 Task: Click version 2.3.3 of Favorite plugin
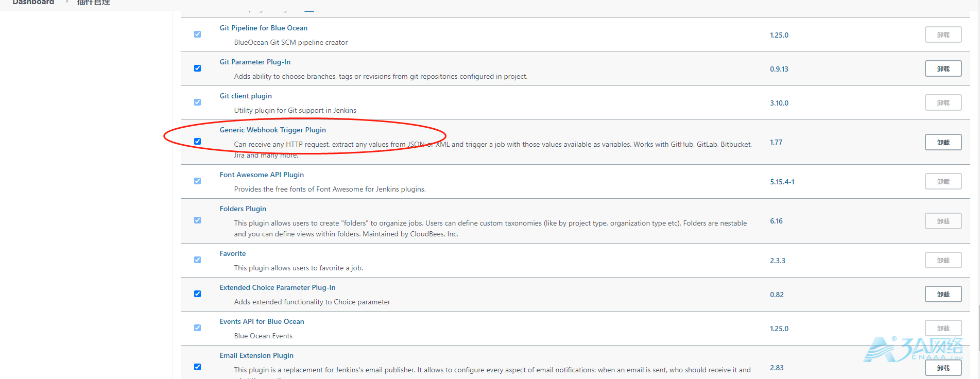778,261
